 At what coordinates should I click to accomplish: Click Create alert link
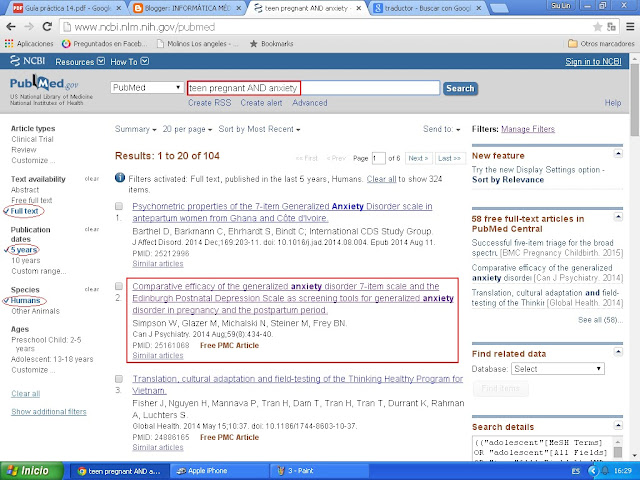261,103
